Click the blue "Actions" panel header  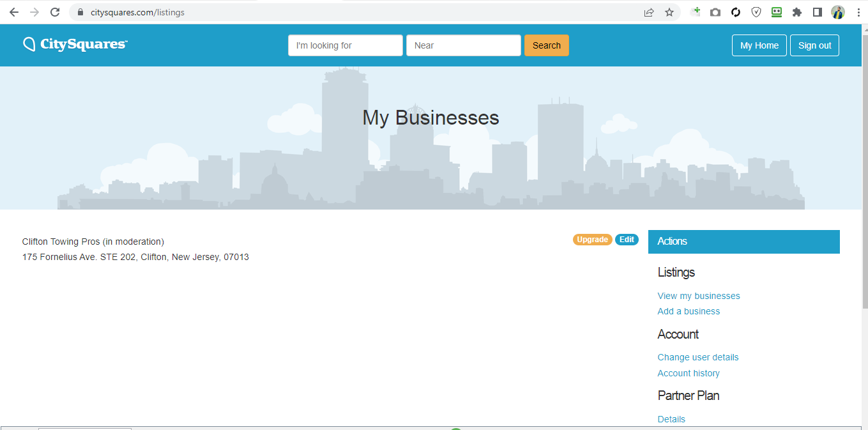pyautogui.click(x=744, y=242)
